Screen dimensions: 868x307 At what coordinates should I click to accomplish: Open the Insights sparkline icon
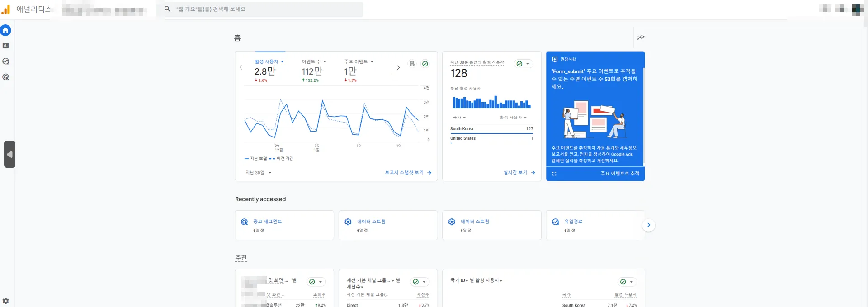point(641,37)
